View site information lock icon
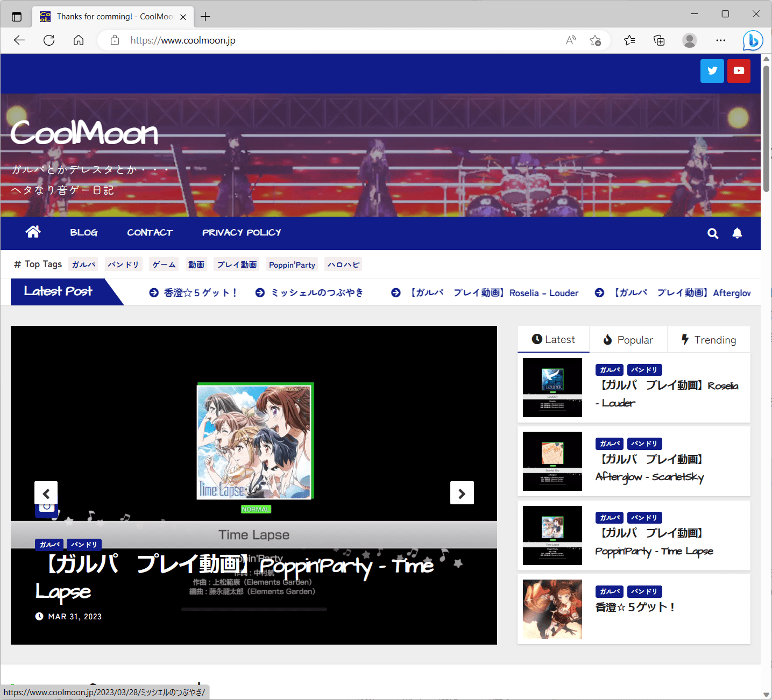The image size is (772, 700). [x=115, y=40]
